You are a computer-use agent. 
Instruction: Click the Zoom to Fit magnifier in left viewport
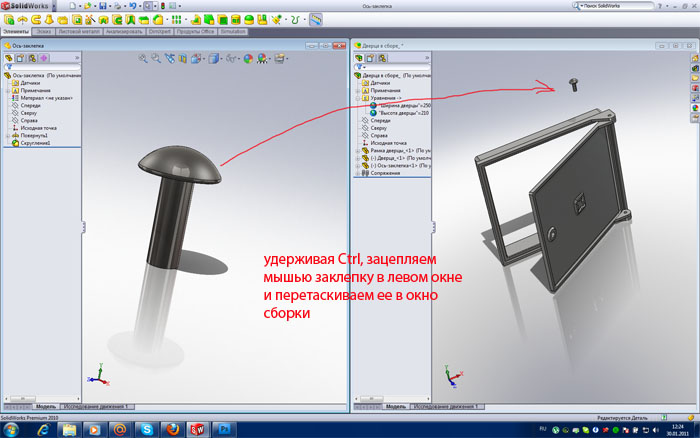(x=142, y=59)
